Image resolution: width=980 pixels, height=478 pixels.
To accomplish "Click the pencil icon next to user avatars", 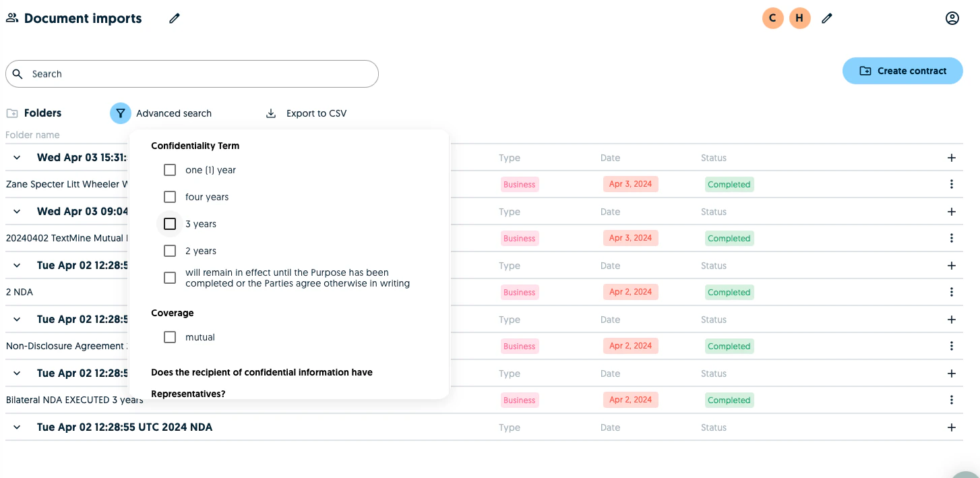I will pyautogui.click(x=827, y=18).
